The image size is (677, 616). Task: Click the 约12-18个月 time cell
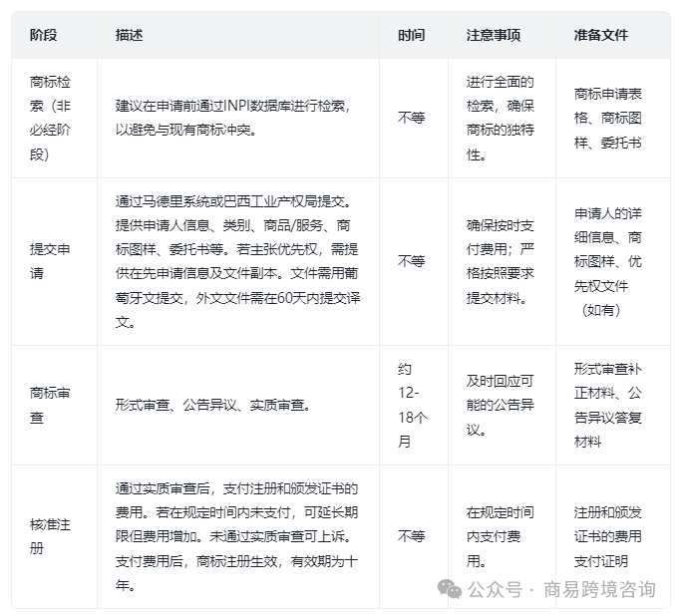coord(413,405)
